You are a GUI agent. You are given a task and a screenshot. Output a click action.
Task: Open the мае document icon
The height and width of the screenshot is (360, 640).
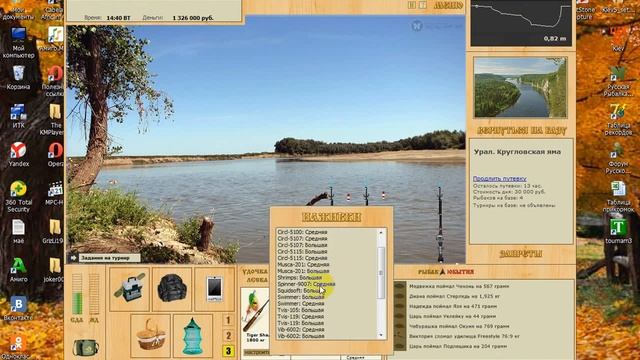(18, 231)
